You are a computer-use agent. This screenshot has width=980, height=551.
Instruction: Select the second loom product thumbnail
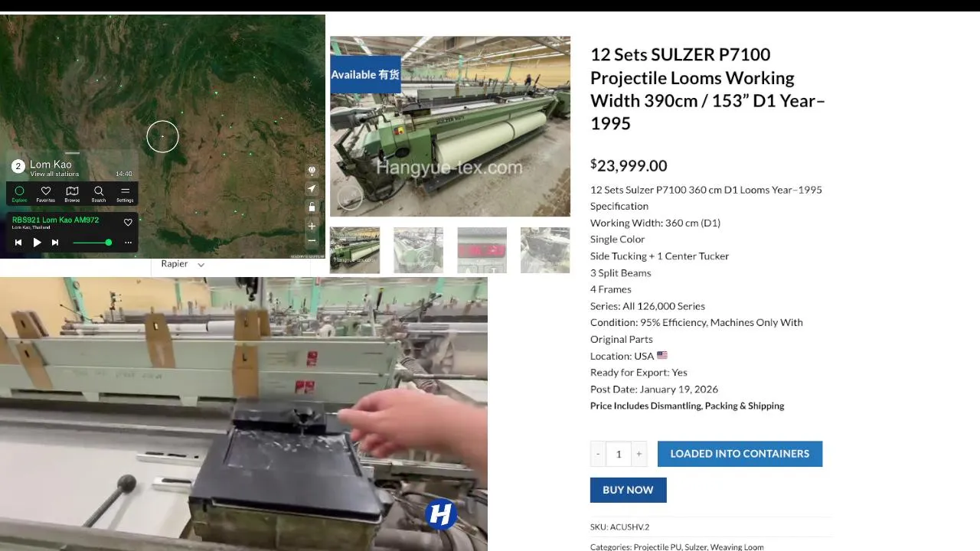point(418,250)
